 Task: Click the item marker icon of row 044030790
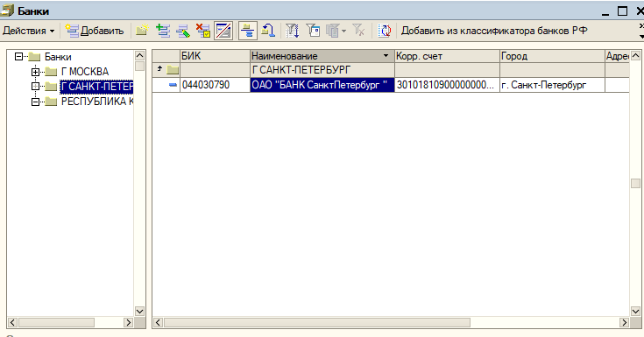[x=173, y=85]
